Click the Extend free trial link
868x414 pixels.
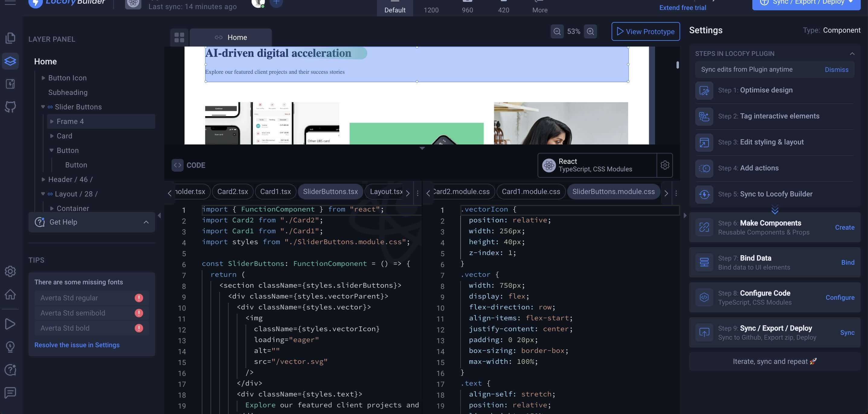tap(682, 8)
